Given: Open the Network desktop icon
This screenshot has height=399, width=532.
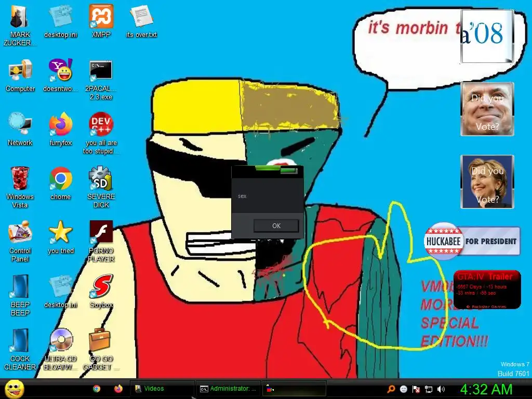Looking at the screenshot, I should click(20, 129).
